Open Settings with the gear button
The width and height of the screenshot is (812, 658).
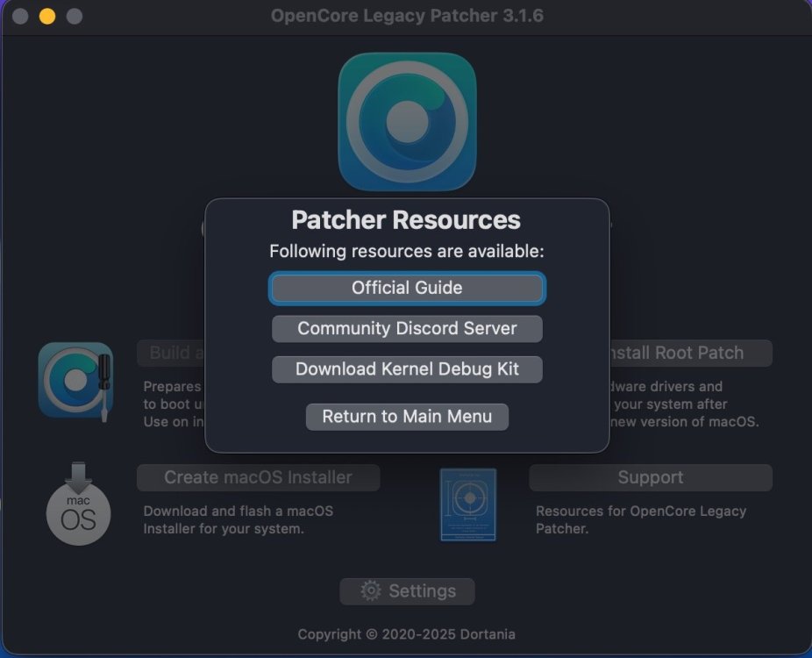point(407,591)
